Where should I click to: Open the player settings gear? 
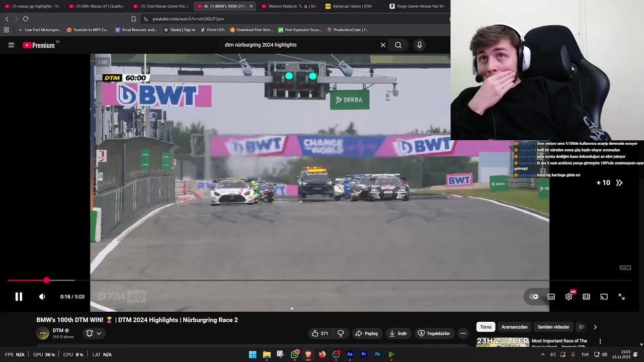[x=569, y=297]
